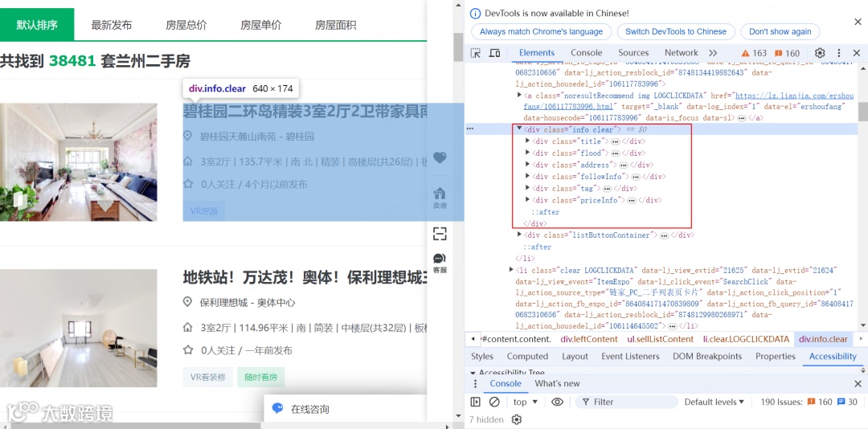Viewport: 868px width, 429px height.
Task: Click the QR scan icon in the sidebar
Action: (440, 234)
